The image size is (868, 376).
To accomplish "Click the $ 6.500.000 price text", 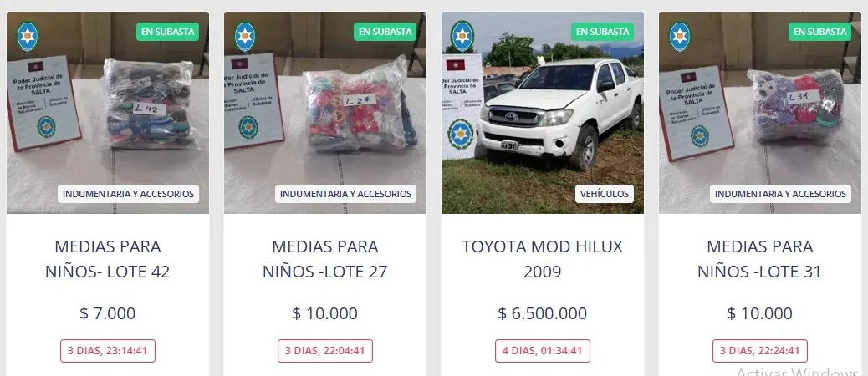I will pos(543,313).
